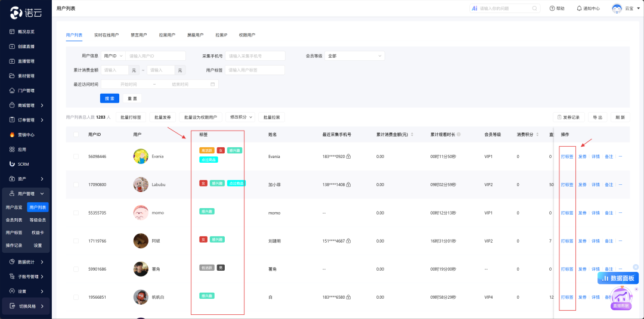
Task: Click the SCRM sidebar icon
Action: 12,164
